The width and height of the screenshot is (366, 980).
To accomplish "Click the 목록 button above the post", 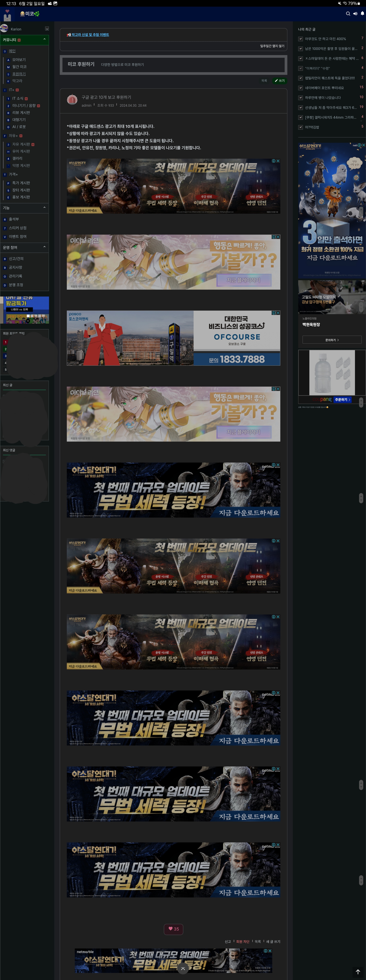I will click(x=264, y=81).
